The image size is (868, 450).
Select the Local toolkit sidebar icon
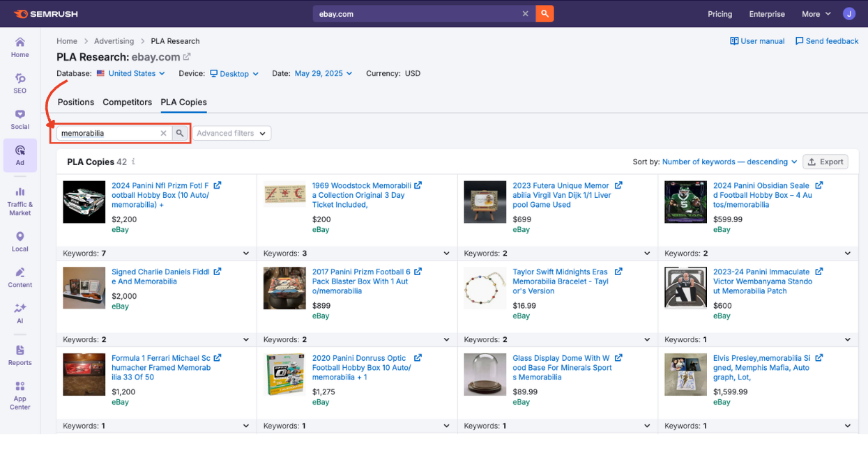[20, 238]
